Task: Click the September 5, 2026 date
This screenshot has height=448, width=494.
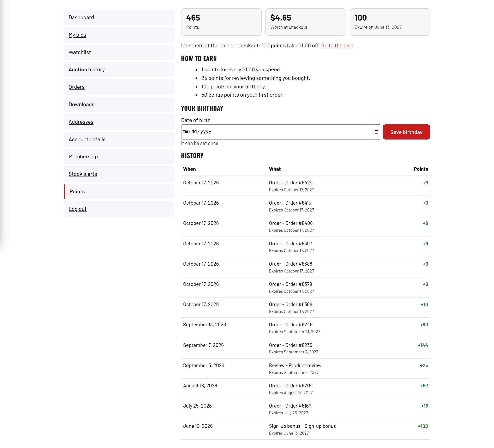Action: point(203,366)
